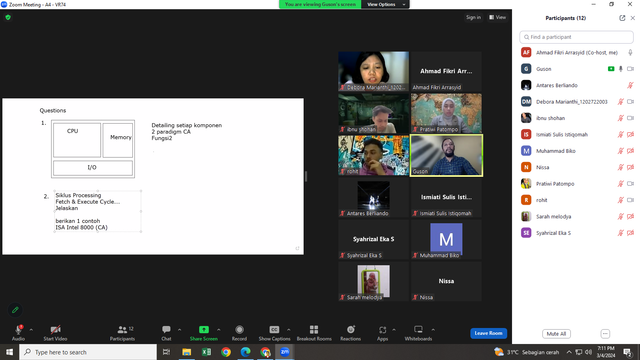Open the View layout menu
Screen dimensions: 640x360
click(498, 17)
